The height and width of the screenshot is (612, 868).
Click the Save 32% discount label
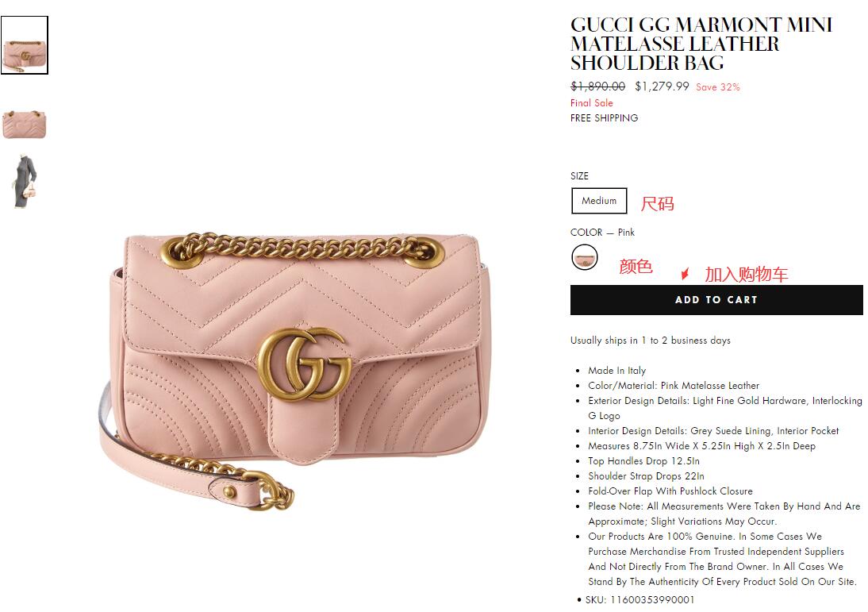(717, 87)
